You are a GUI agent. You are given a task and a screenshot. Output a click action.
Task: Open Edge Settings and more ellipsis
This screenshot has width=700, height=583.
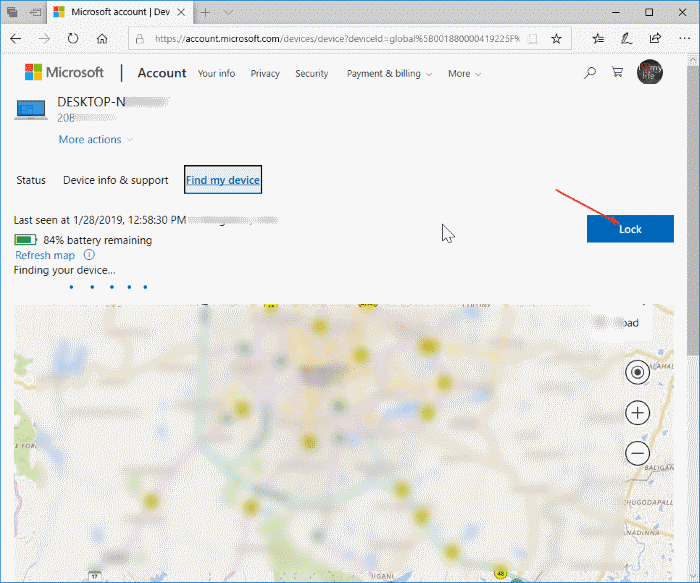pos(684,39)
